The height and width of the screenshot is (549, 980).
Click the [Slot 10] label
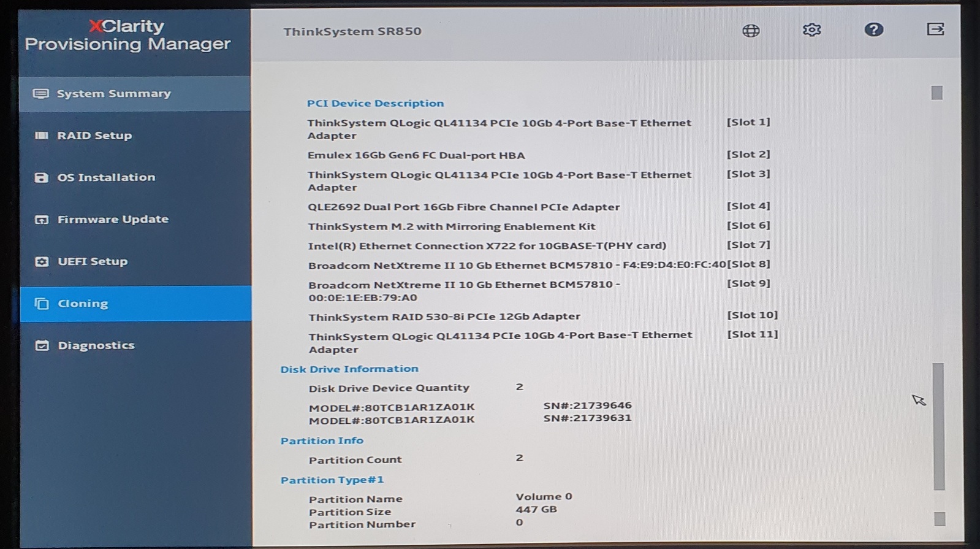[x=753, y=315]
